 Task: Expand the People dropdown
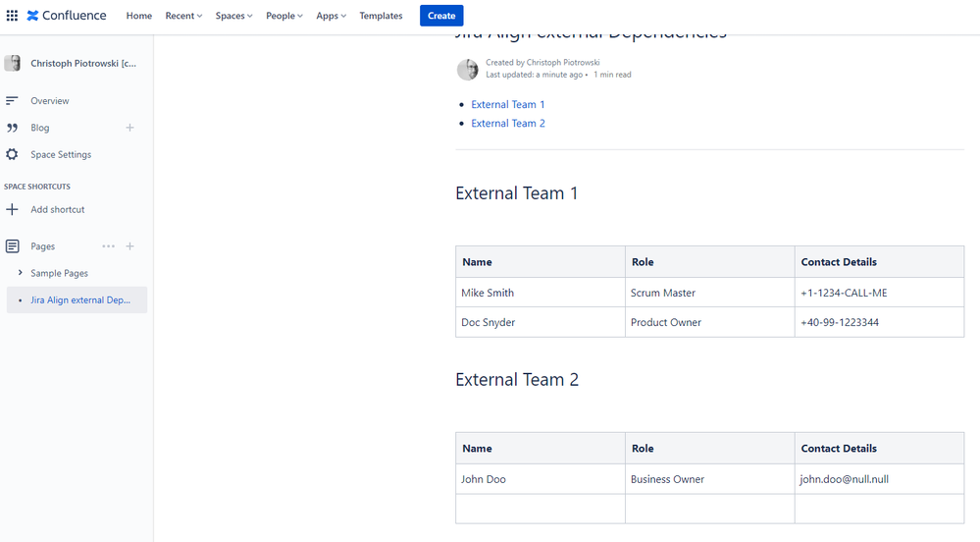tap(284, 16)
